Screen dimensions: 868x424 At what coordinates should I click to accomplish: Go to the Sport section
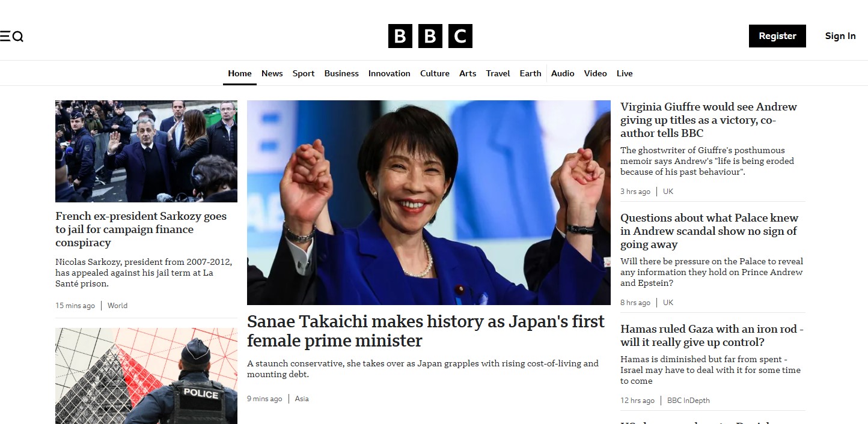(x=303, y=73)
